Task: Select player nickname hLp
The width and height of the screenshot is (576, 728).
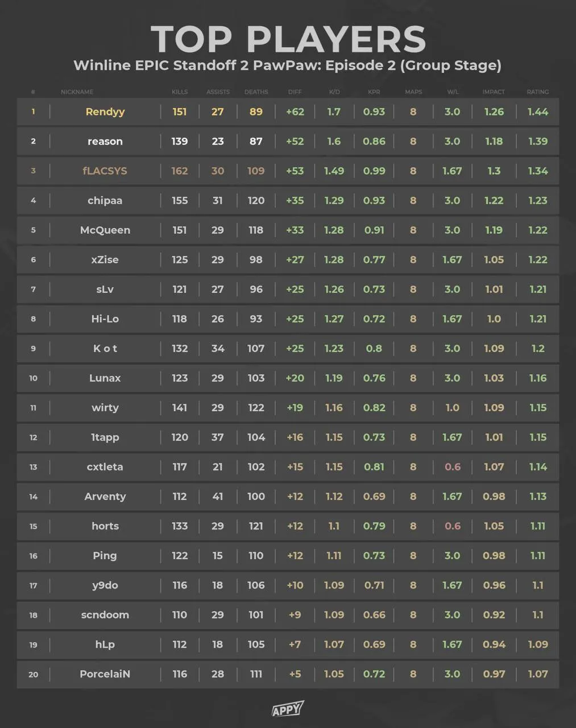Action: click(x=105, y=644)
